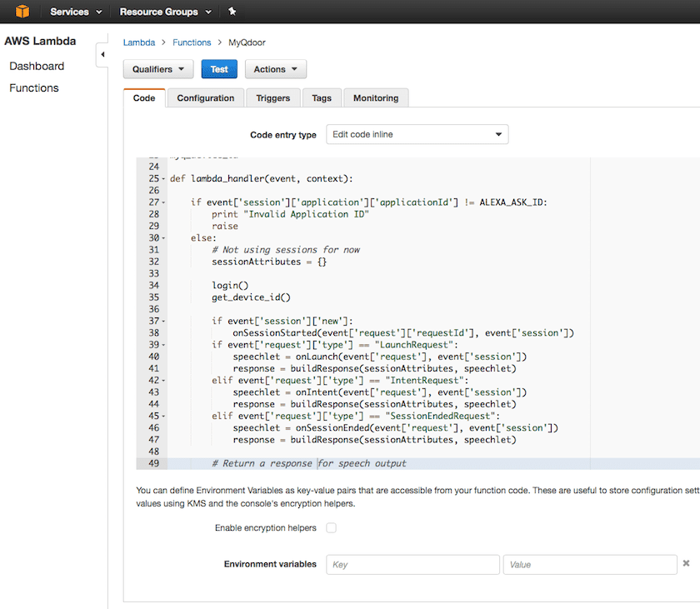Expand the Qualifiers dropdown
This screenshot has height=609, width=700.
pyautogui.click(x=158, y=69)
